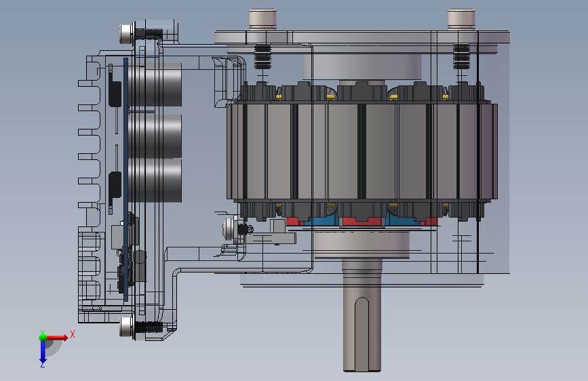Viewport: 588px width, 381px height.
Task: Select the top-left mounting stud on plate
Action: (262, 20)
